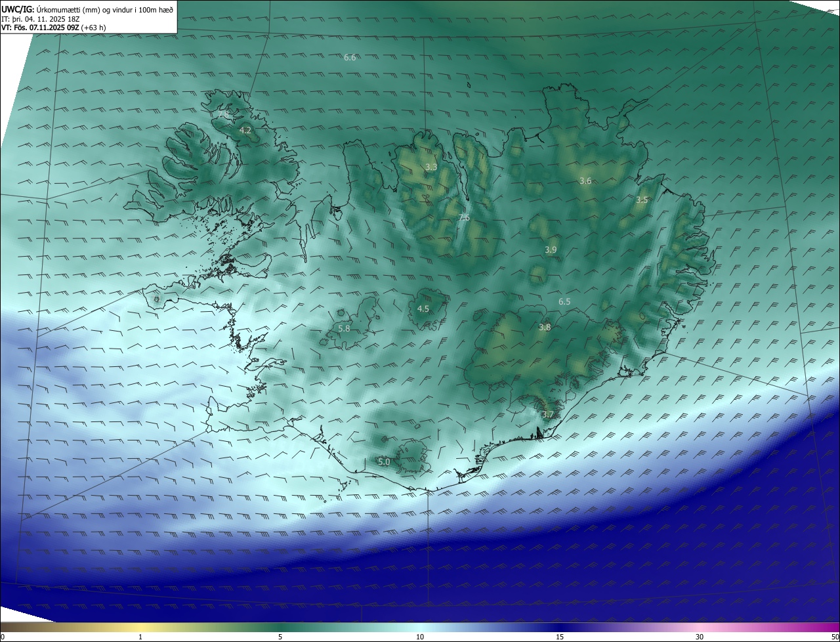Screen dimensions: 840x642
Task: Click the 4.5 value label on the map
Action: (x=423, y=309)
